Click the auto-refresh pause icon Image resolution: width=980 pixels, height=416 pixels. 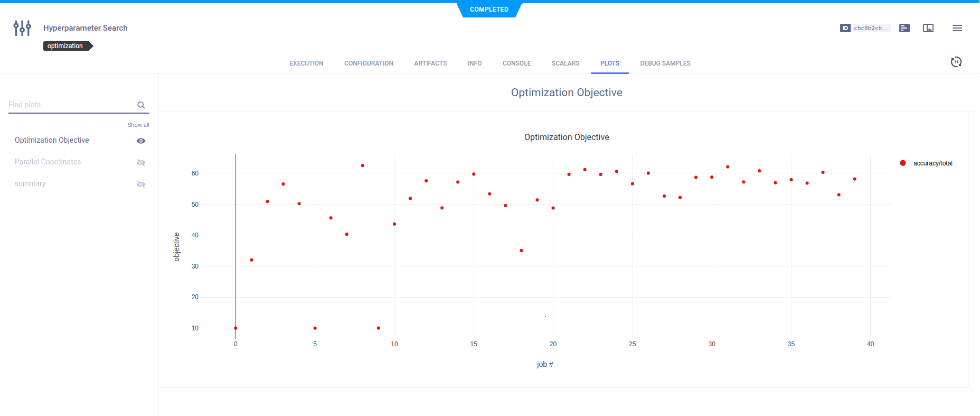tap(956, 62)
